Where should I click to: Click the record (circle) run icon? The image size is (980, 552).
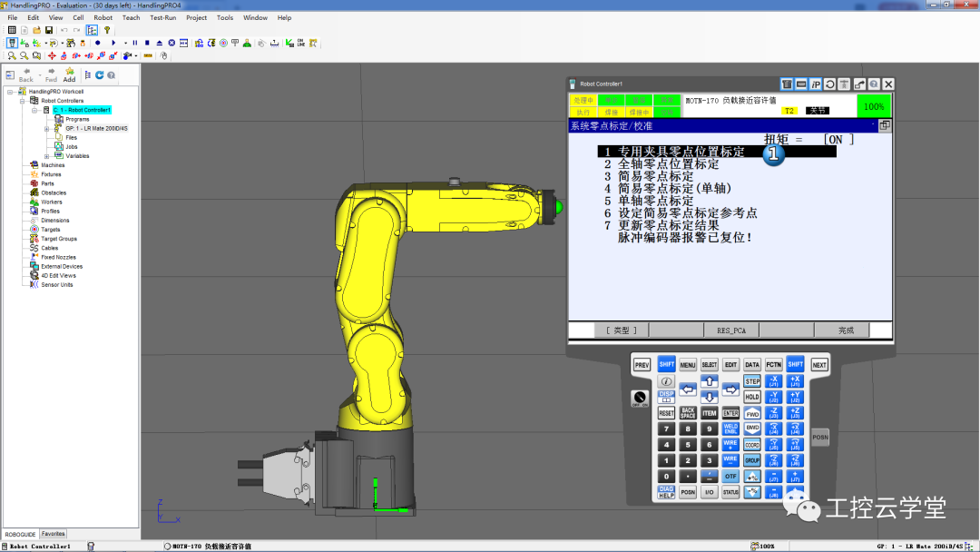(97, 44)
